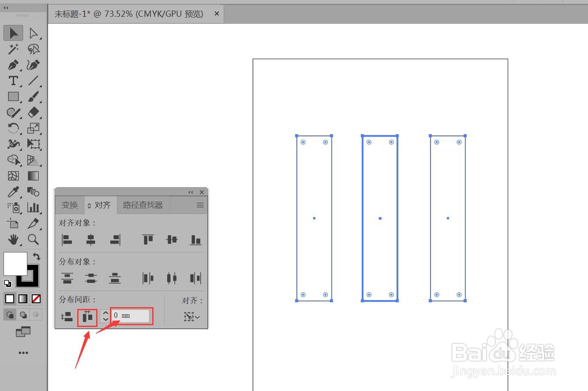Select the Free Transform tool
The width and height of the screenshot is (588, 391).
pyautogui.click(x=34, y=144)
